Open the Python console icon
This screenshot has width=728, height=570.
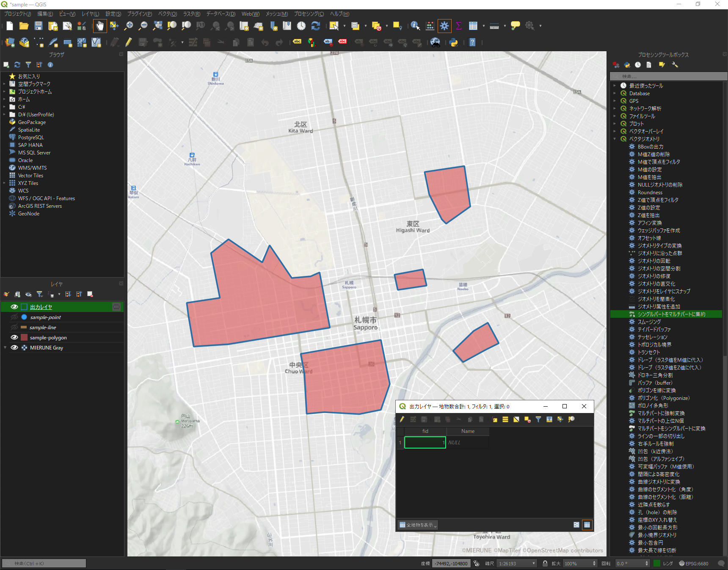click(x=454, y=42)
